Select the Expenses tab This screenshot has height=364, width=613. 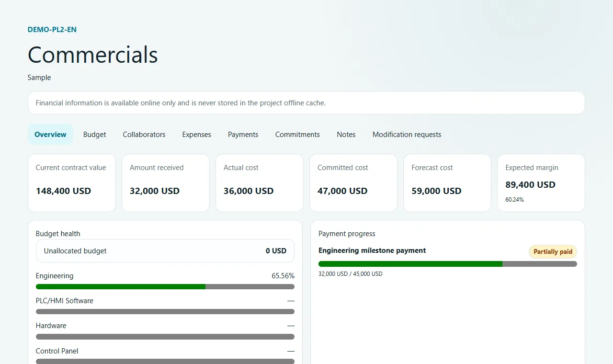[196, 135]
